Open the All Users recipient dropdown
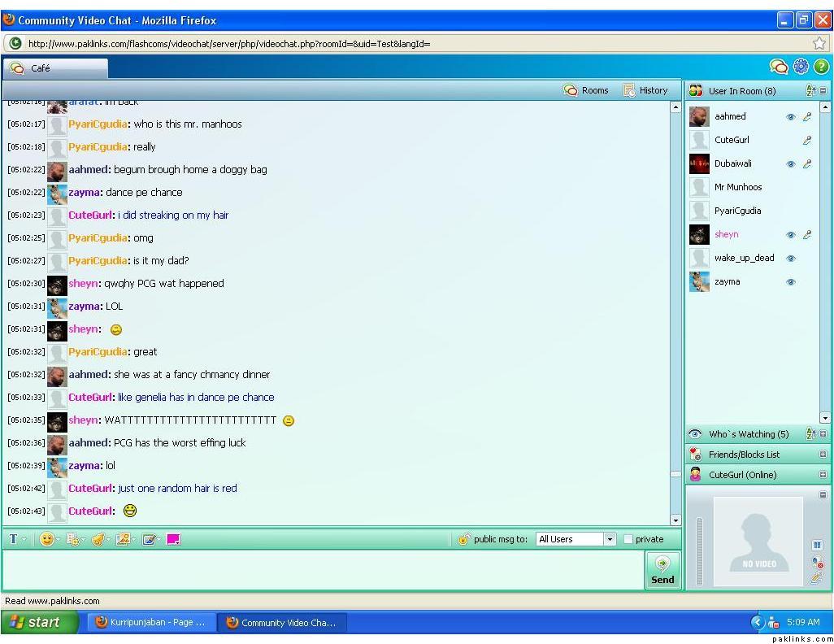Image resolution: width=834 pixels, height=644 pixels. [x=610, y=539]
